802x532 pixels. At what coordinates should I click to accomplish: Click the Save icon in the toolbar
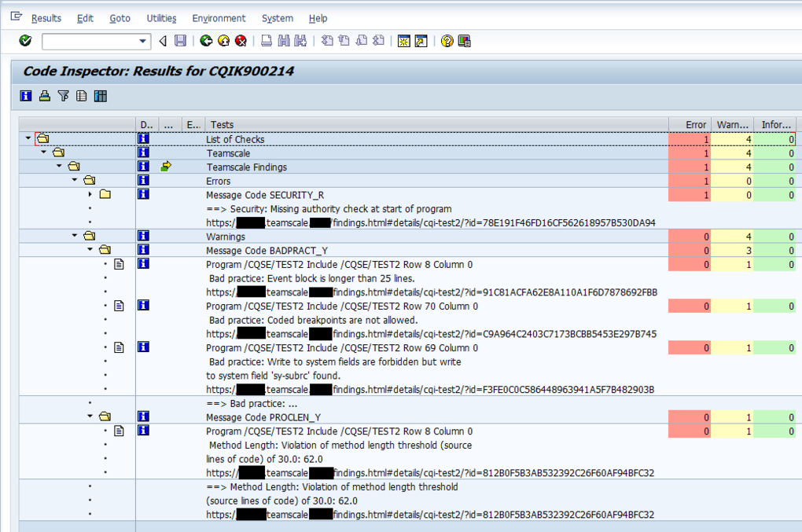tap(180, 41)
